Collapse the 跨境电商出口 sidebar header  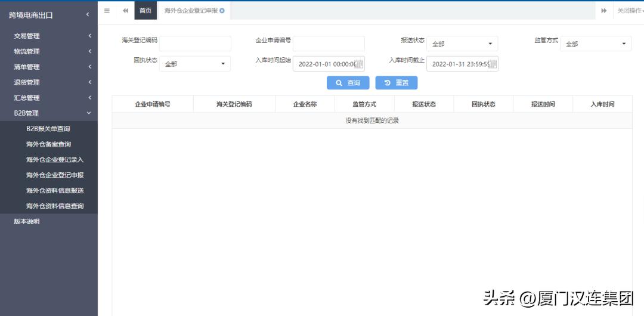pyautogui.click(x=49, y=16)
